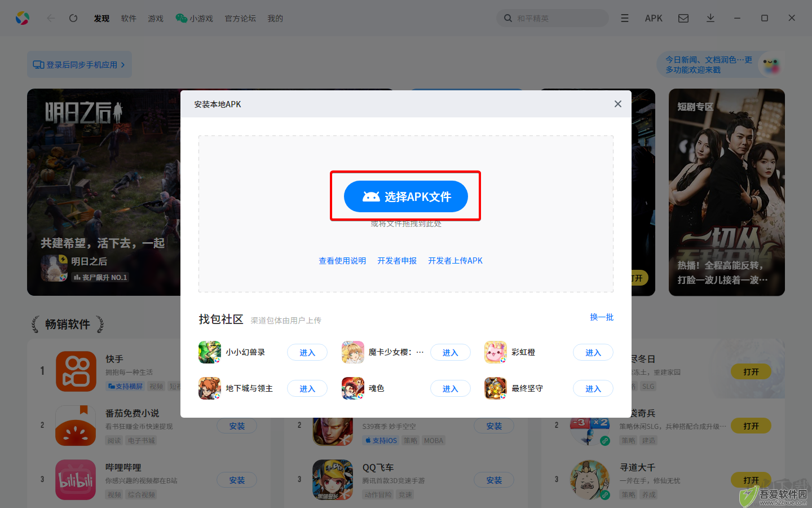Click the MOBA tag
The height and width of the screenshot is (508, 812).
434,440
